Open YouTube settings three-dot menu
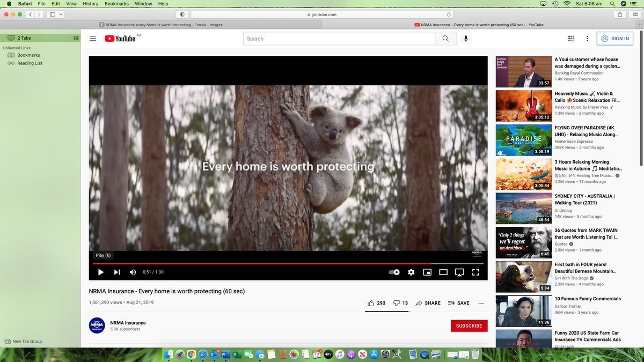 [587, 39]
